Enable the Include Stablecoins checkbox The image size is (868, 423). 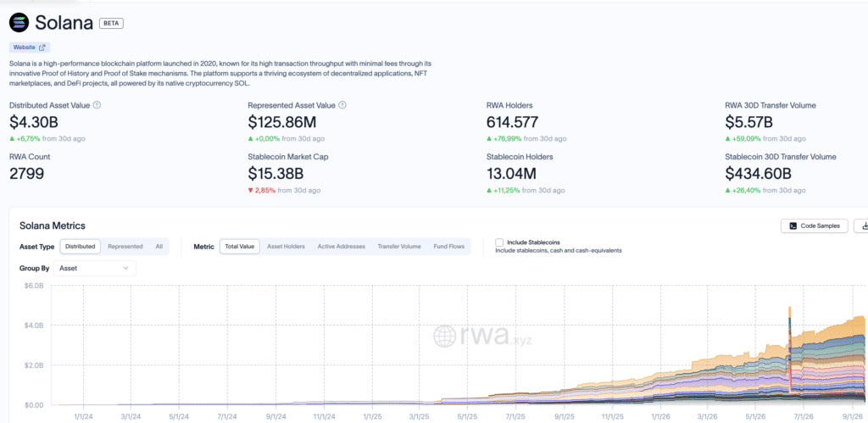tap(499, 242)
